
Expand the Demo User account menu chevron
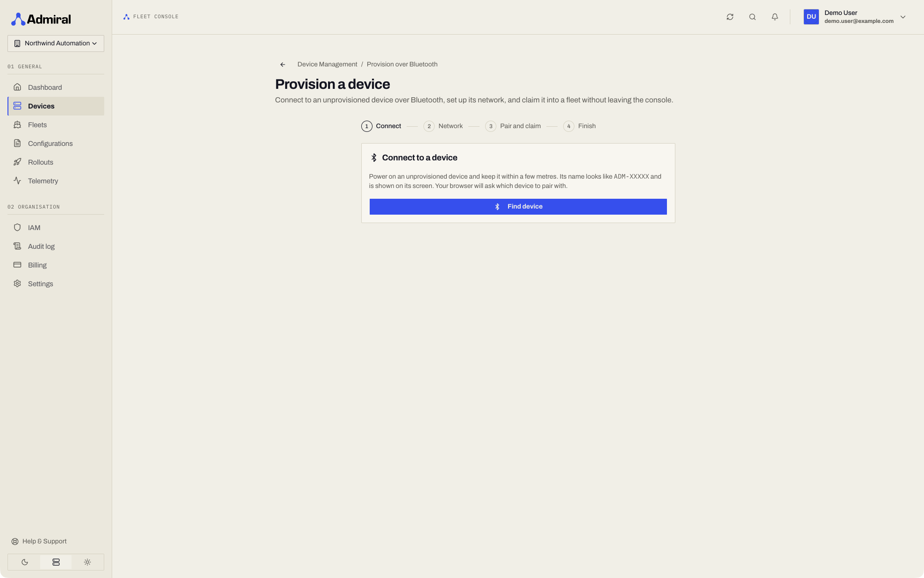click(x=903, y=17)
